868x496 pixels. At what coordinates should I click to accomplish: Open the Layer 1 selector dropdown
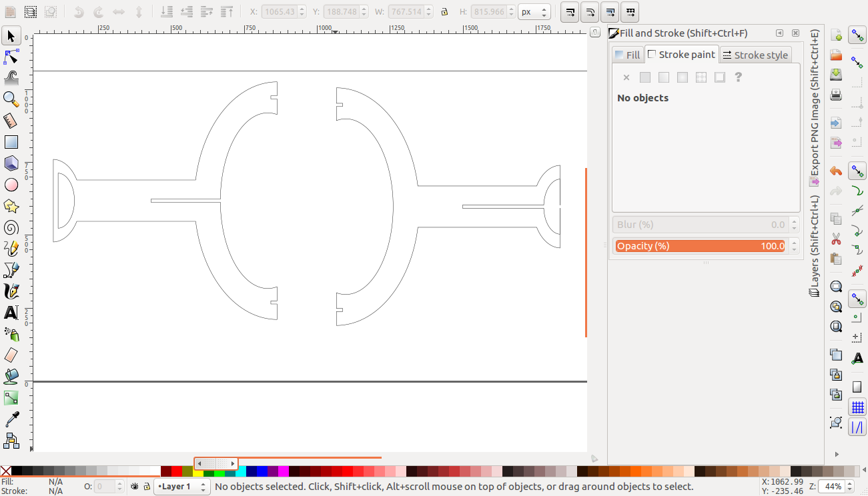pos(182,487)
